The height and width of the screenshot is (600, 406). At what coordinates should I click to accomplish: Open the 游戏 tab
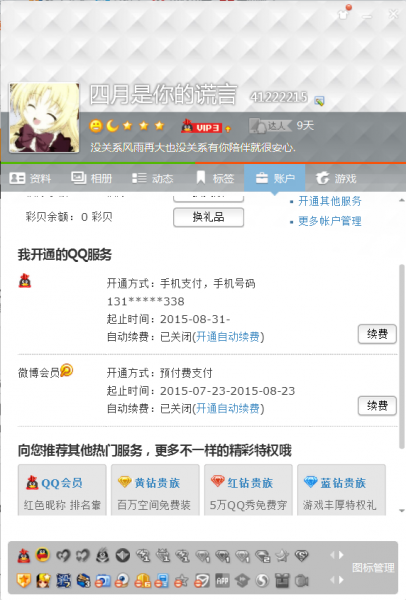pos(336,178)
